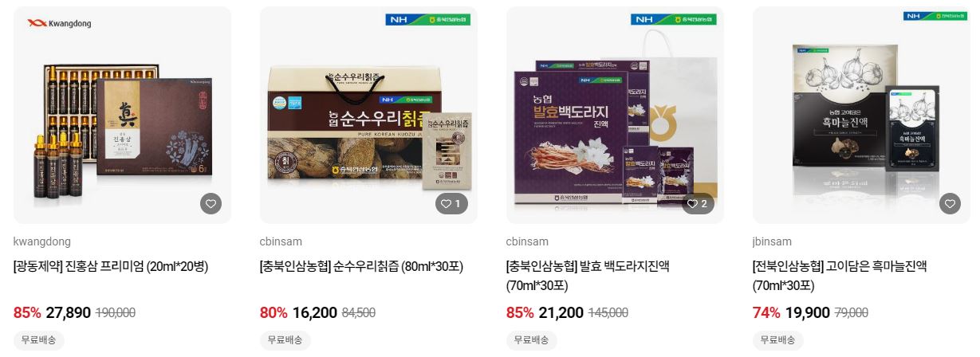Visit the kwangdong seller link
Image resolution: width=980 pixels, height=357 pixels.
click(42, 241)
